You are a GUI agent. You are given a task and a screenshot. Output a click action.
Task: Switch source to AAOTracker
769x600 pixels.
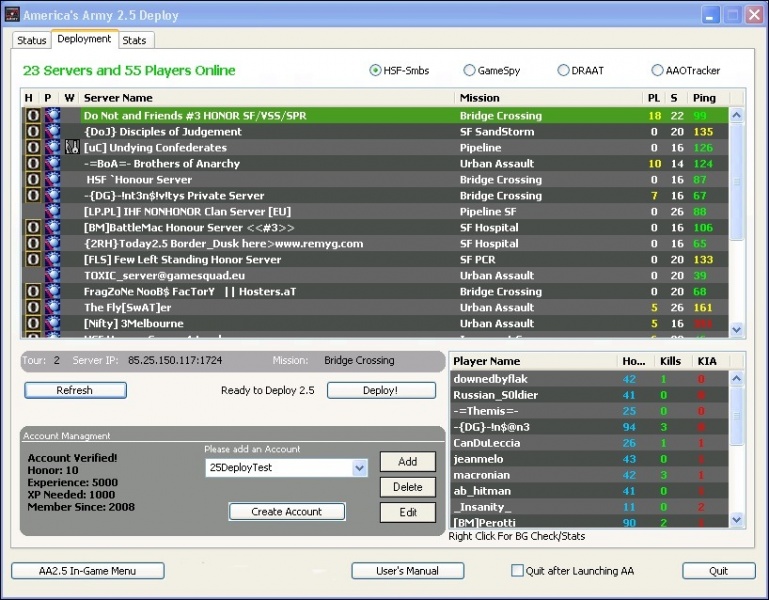point(657,70)
